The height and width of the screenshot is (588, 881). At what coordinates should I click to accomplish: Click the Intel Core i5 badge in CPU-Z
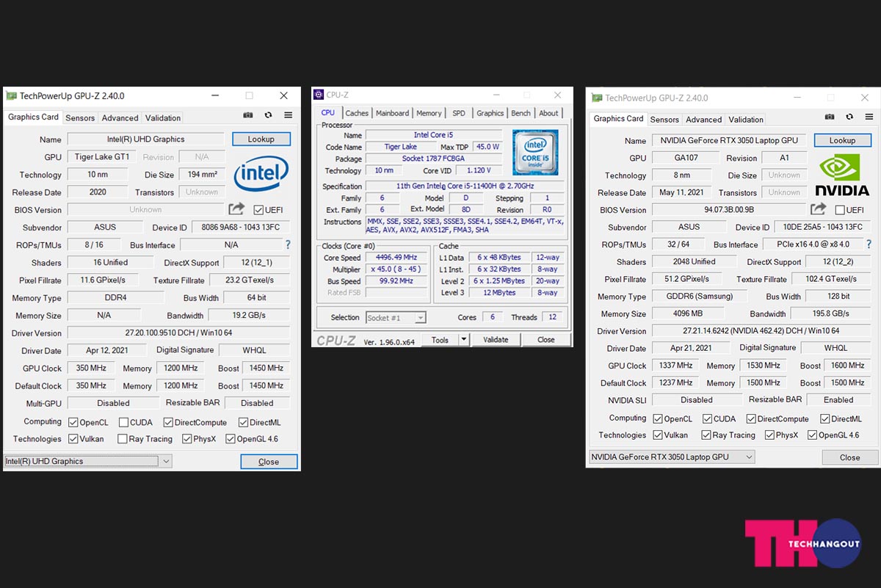535,153
